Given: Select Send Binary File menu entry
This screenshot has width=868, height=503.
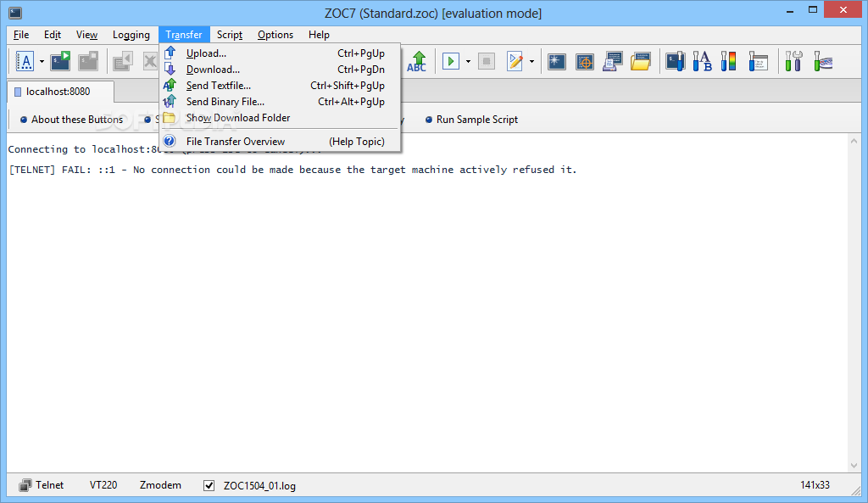Looking at the screenshot, I should [x=280, y=102].
